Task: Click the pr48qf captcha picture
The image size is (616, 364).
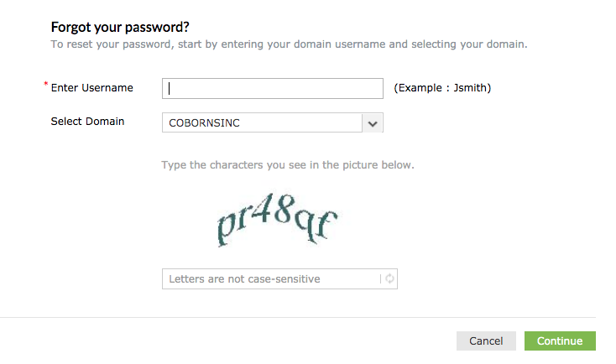Action: 277,220
